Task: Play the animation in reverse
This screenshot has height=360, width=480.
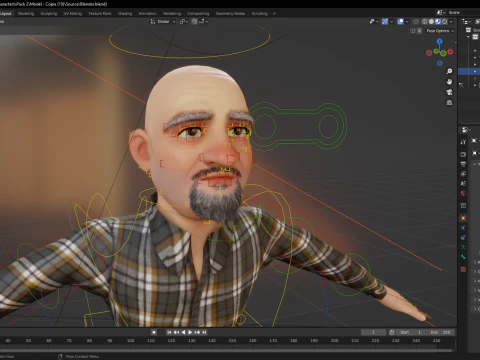Action: (x=183, y=332)
